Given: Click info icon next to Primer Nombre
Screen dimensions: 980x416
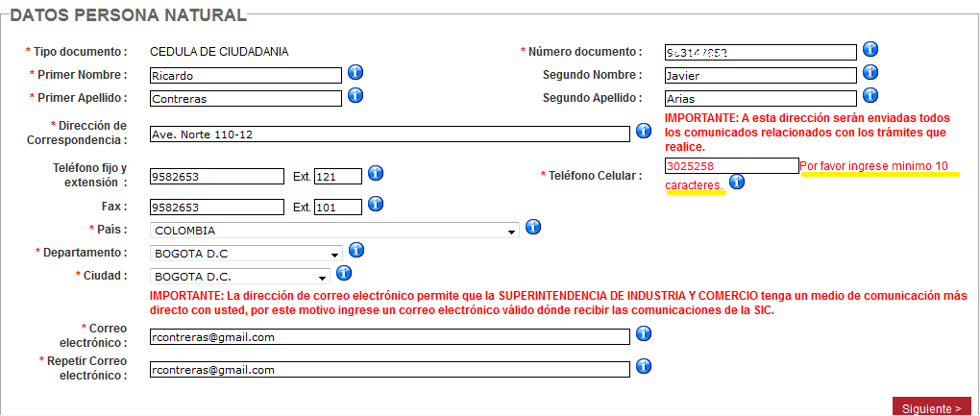Looking at the screenshot, I should click(x=355, y=73).
